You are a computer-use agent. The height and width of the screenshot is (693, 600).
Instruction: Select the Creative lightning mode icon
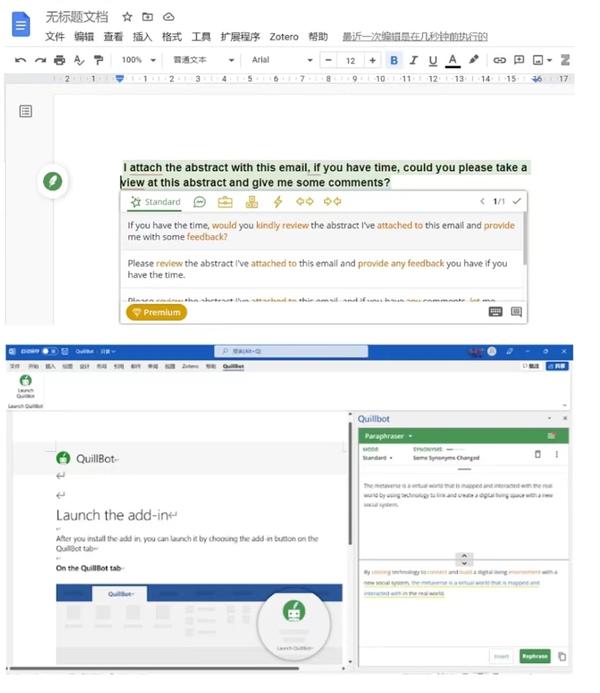pyautogui.click(x=277, y=202)
